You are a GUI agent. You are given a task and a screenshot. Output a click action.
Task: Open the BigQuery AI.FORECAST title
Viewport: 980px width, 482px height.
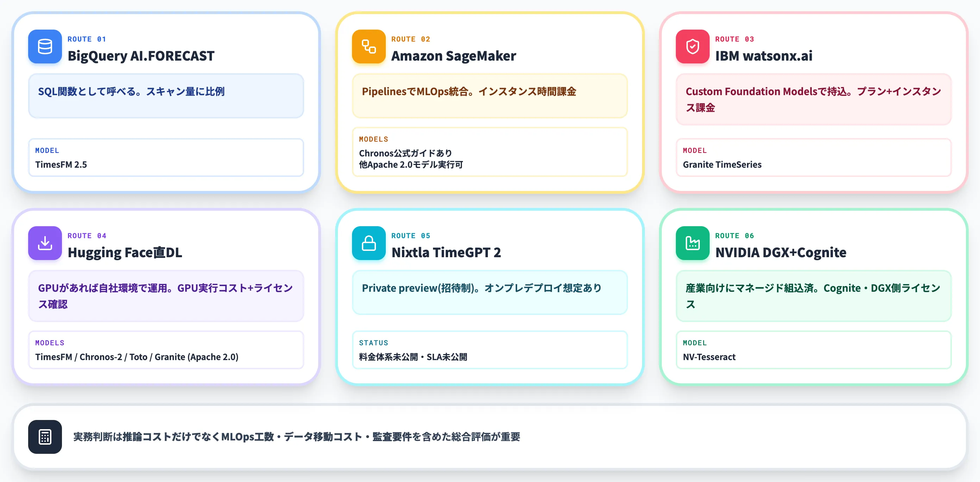[141, 56]
